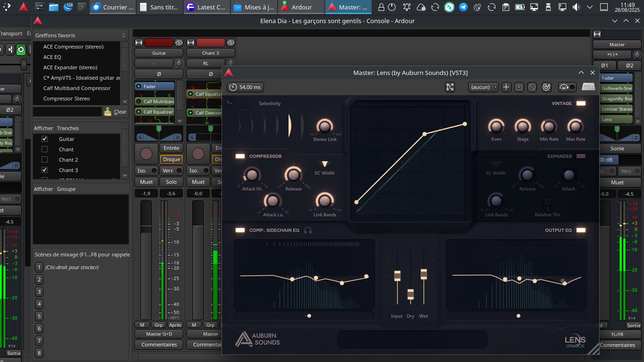Screen dimensions: 644x362
Task: Click the keyboard icon in Lens toolbar
Action: 588,87
